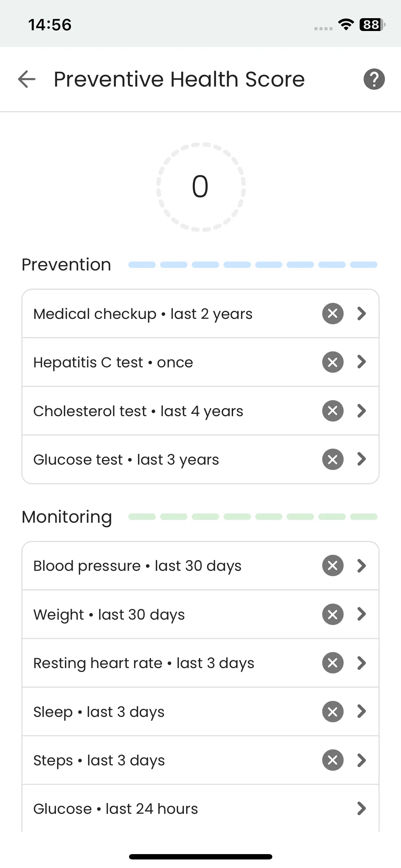
Task: Open the help question mark icon
Action: (374, 79)
